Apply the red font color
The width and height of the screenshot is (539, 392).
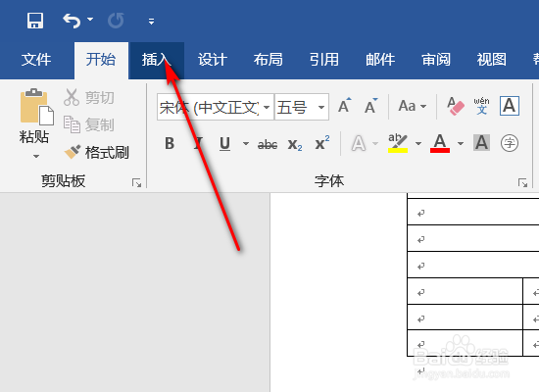click(x=440, y=143)
